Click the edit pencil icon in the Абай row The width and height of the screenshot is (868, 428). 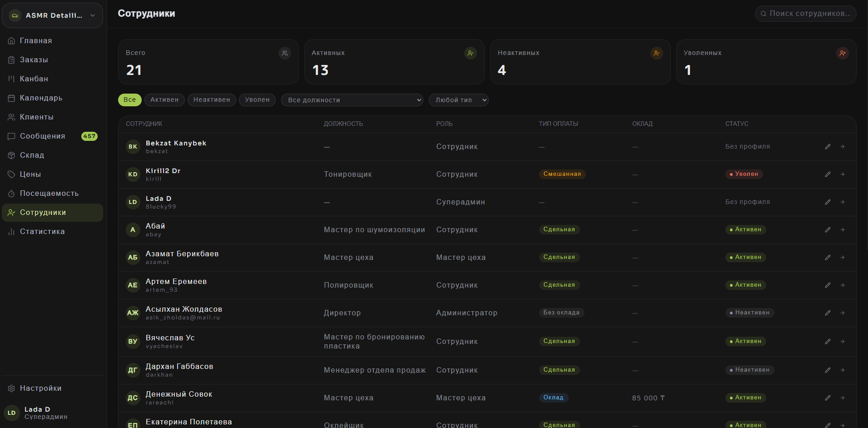tap(828, 230)
